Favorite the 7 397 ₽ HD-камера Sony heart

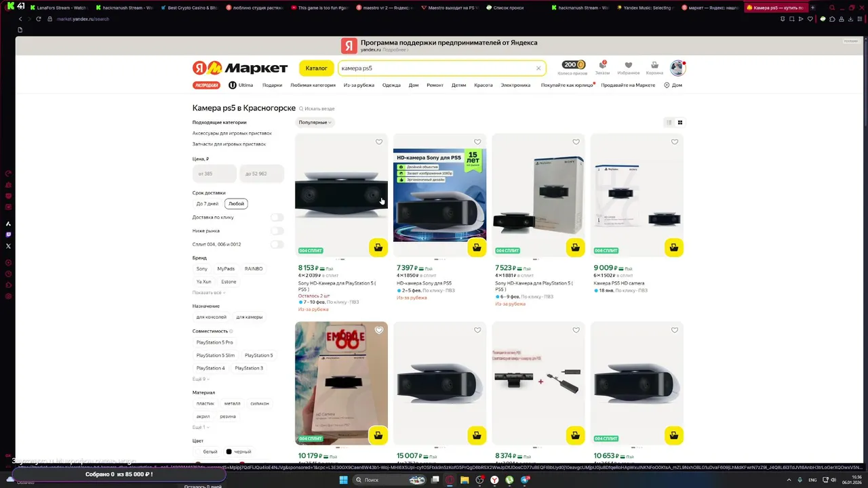pos(477,142)
